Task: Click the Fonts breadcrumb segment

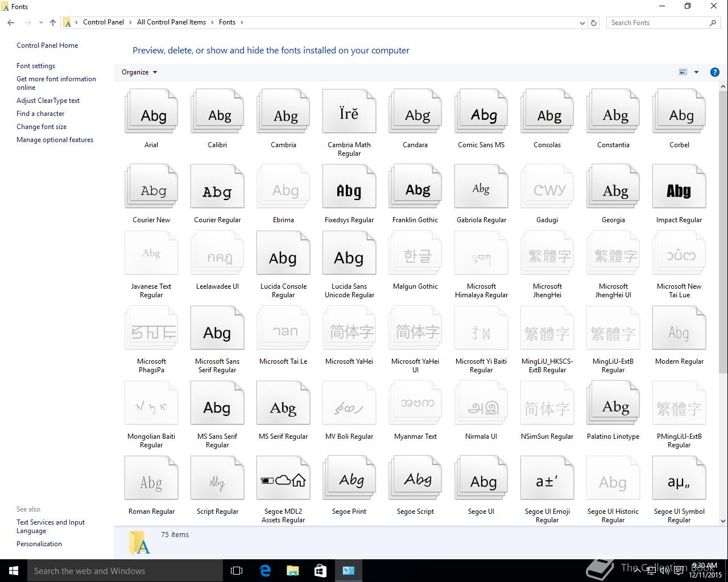Action: pos(227,22)
